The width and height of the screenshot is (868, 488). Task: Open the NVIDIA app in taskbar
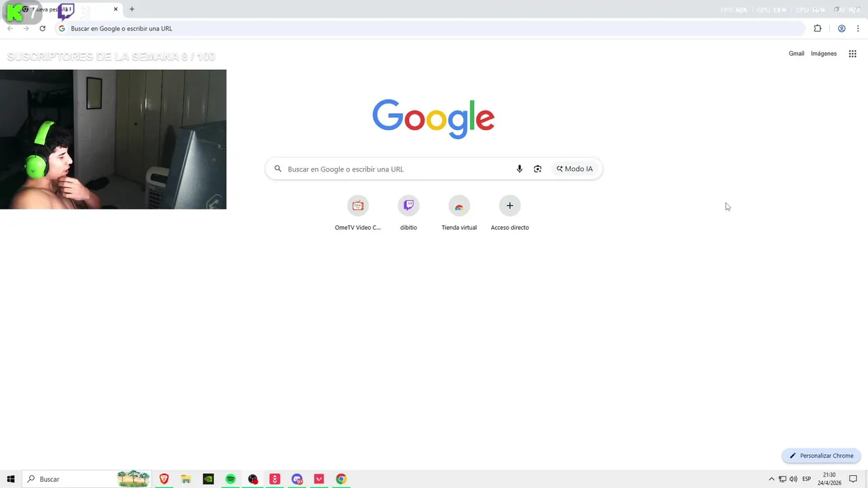(x=208, y=479)
